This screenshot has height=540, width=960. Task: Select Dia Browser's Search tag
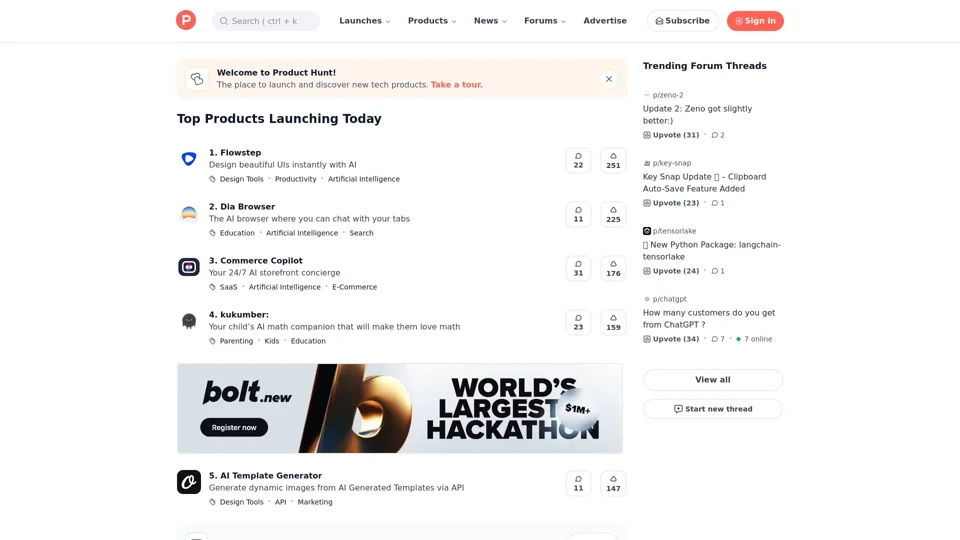coord(361,233)
